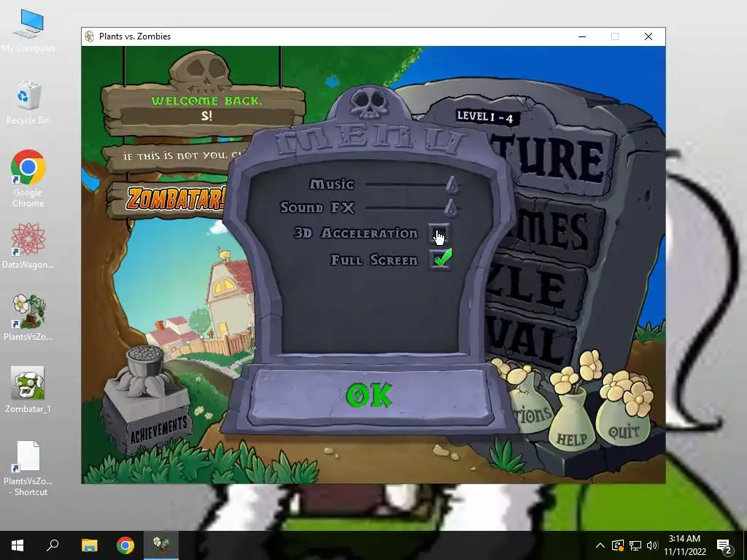This screenshot has width=747, height=560.
Task: Click the Plants vs. Zombies title bar icon
Action: (x=90, y=36)
